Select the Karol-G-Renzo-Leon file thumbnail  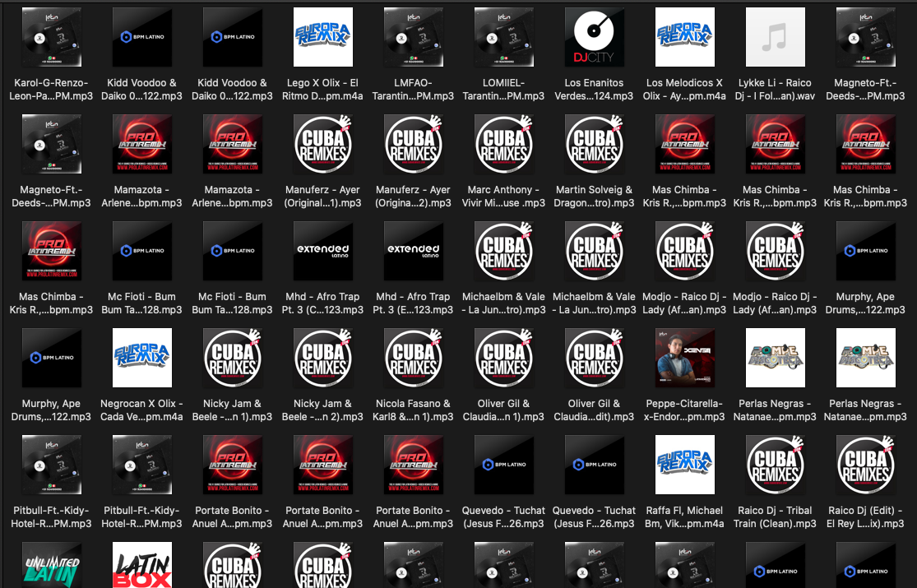pyautogui.click(x=52, y=37)
